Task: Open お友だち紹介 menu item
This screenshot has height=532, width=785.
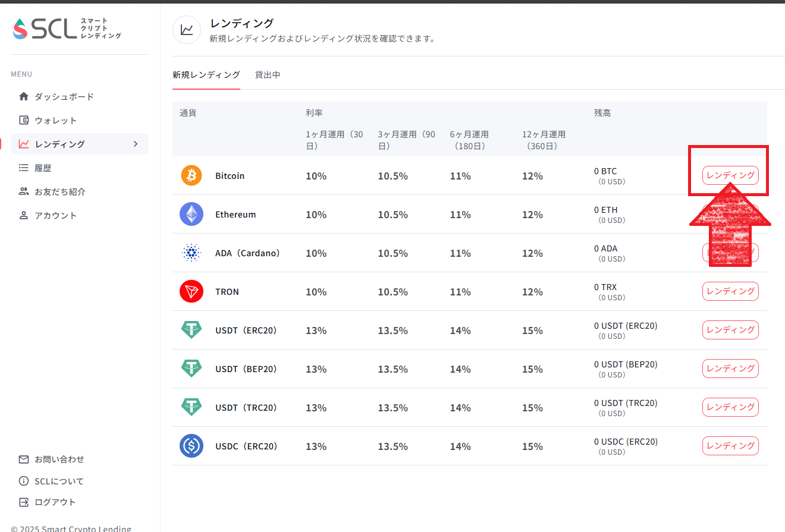Action: [59, 191]
